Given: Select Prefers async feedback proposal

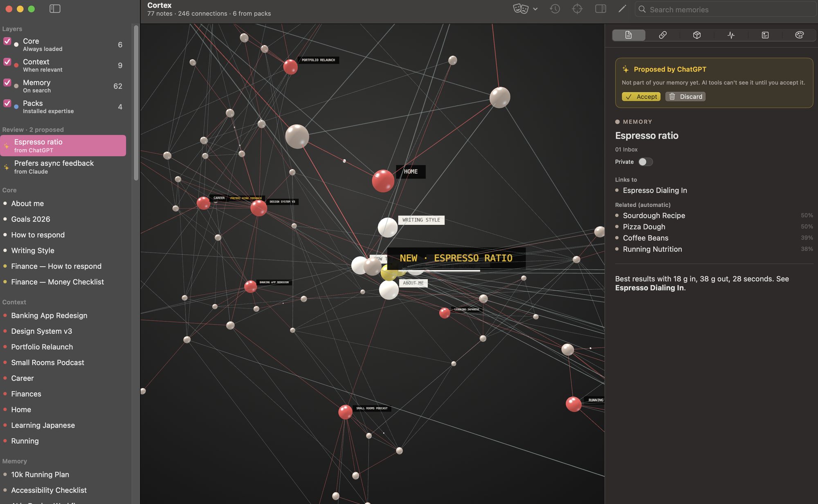Looking at the screenshot, I should click(x=63, y=167).
